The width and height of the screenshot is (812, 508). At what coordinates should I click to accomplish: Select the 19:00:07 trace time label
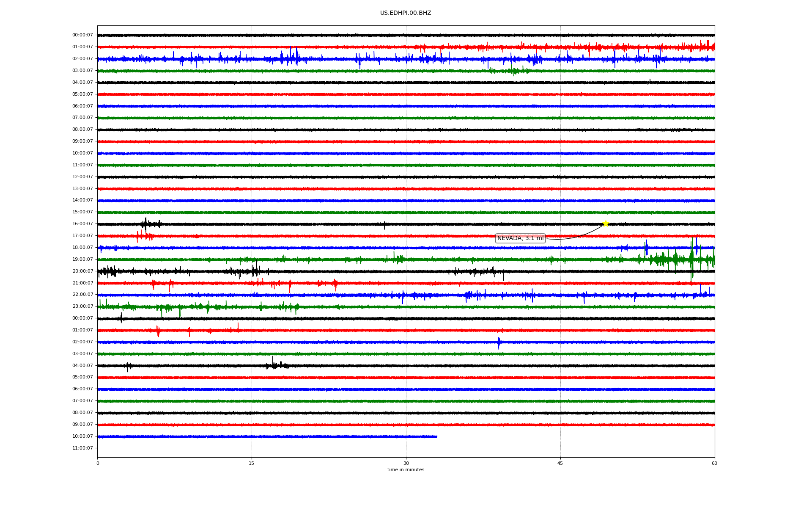coord(82,260)
